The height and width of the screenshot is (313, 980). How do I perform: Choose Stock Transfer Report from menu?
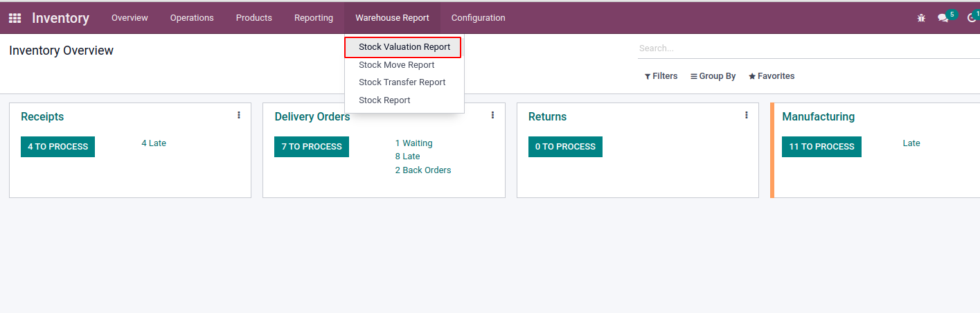(x=402, y=82)
